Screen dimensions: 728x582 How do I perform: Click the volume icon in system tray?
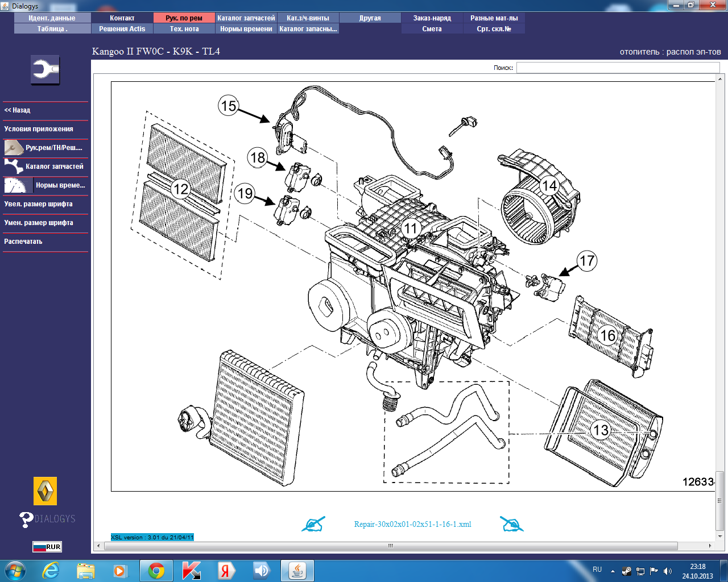[x=668, y=571]
